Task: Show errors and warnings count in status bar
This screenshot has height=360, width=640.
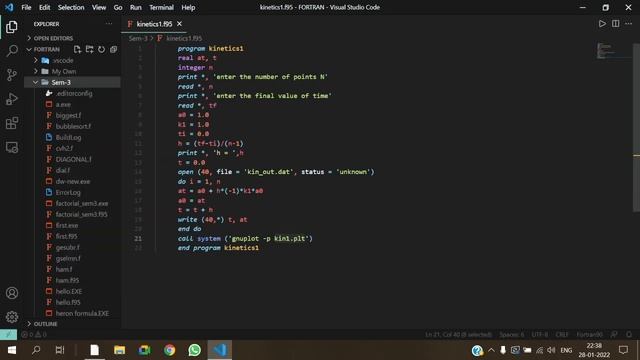Action: point(34,335)
